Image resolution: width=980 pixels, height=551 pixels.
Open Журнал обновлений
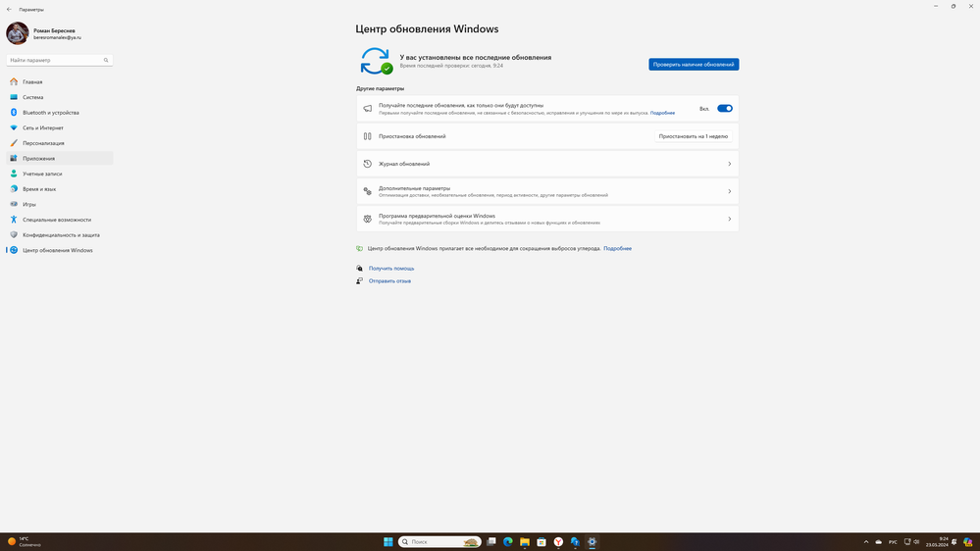[547, 164]
